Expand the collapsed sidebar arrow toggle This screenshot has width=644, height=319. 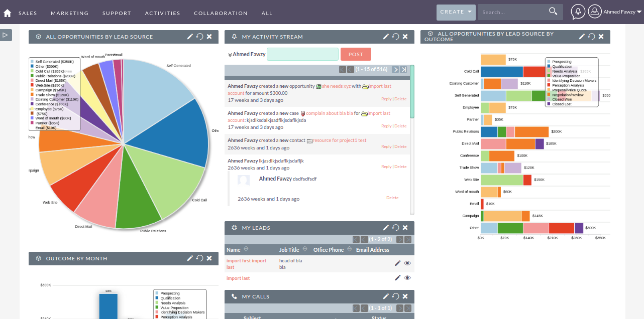tap(6, 35)
